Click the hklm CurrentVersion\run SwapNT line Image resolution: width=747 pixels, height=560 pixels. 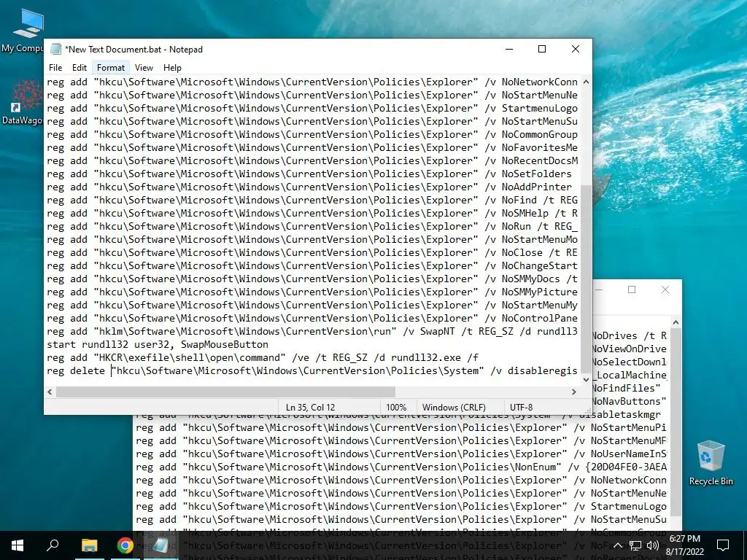[x=312, y=332]
